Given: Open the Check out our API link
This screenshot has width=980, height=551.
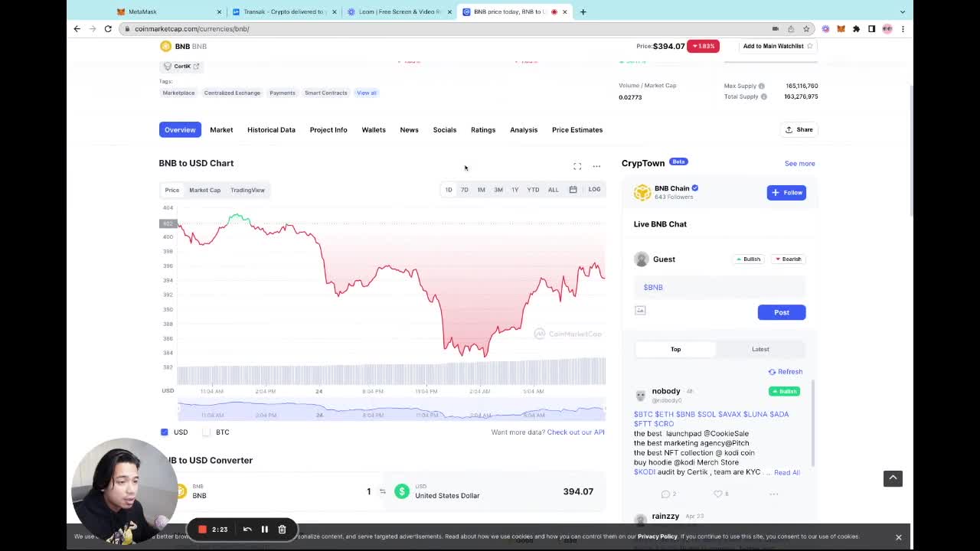Looking at the screenshot, I should point(576,432).
